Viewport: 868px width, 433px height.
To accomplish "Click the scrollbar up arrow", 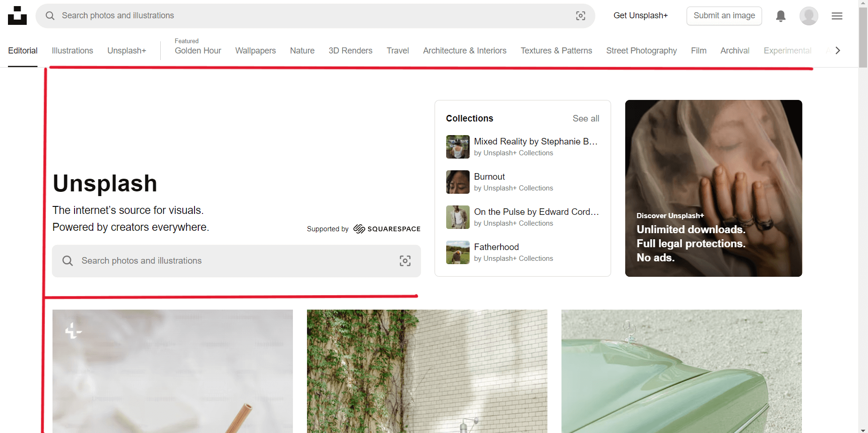I will pos(863,3).
